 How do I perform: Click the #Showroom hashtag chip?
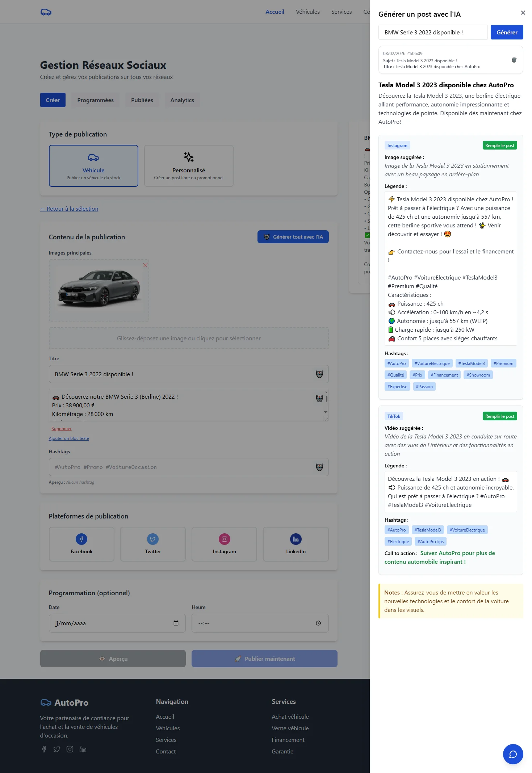click(478, 375)
